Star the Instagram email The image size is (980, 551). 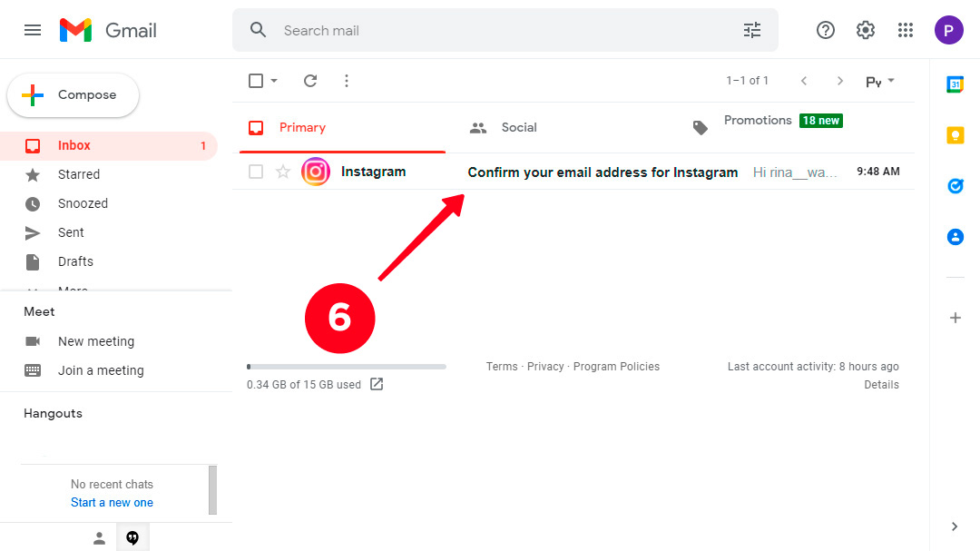click(x=283, y=172)
